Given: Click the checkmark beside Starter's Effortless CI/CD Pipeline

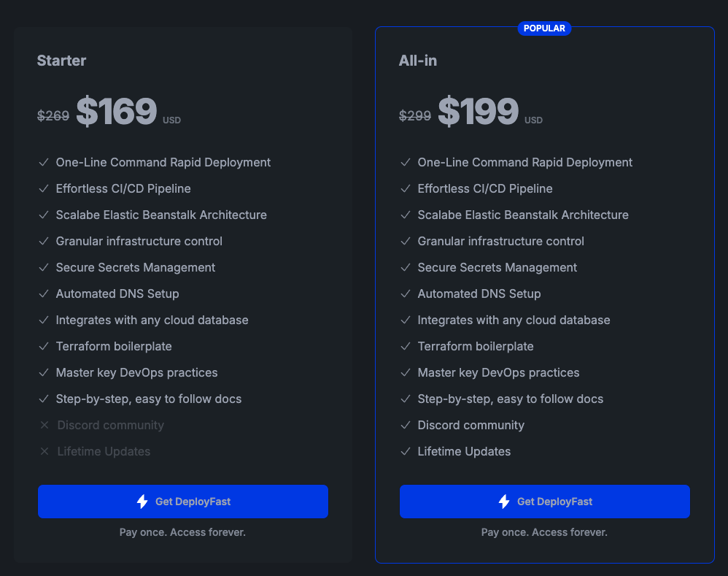Looking at the screenshot, I should (44, 188).
